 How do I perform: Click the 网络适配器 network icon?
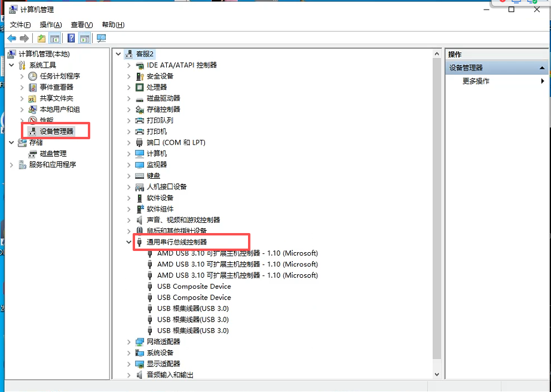point(139,342)
